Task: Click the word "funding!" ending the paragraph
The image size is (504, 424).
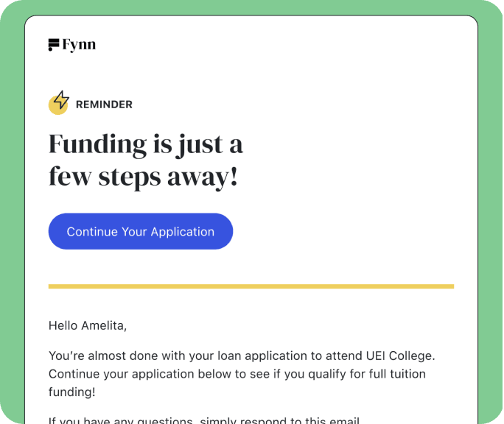Action: click(71, 392)
